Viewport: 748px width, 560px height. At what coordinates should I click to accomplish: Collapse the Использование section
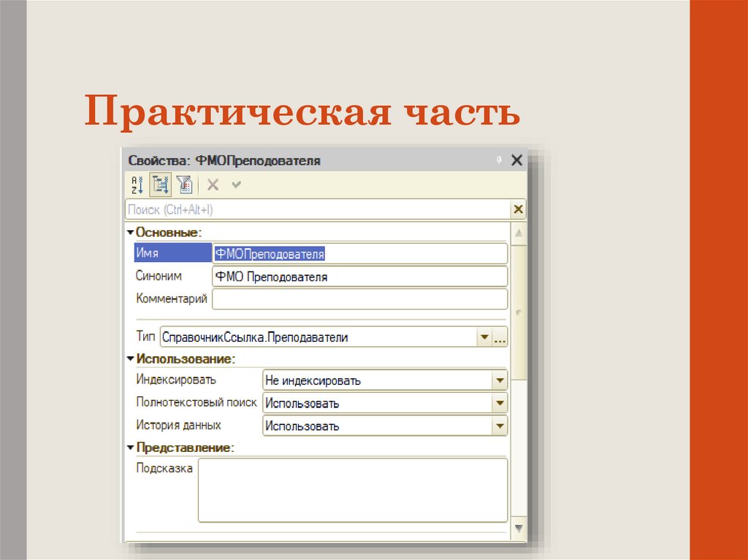129,358
